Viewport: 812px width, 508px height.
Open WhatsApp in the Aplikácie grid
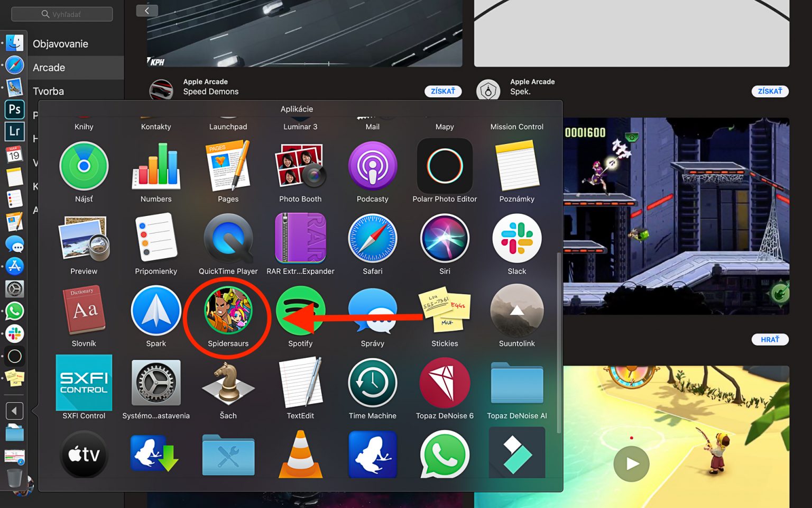[445, 454]
